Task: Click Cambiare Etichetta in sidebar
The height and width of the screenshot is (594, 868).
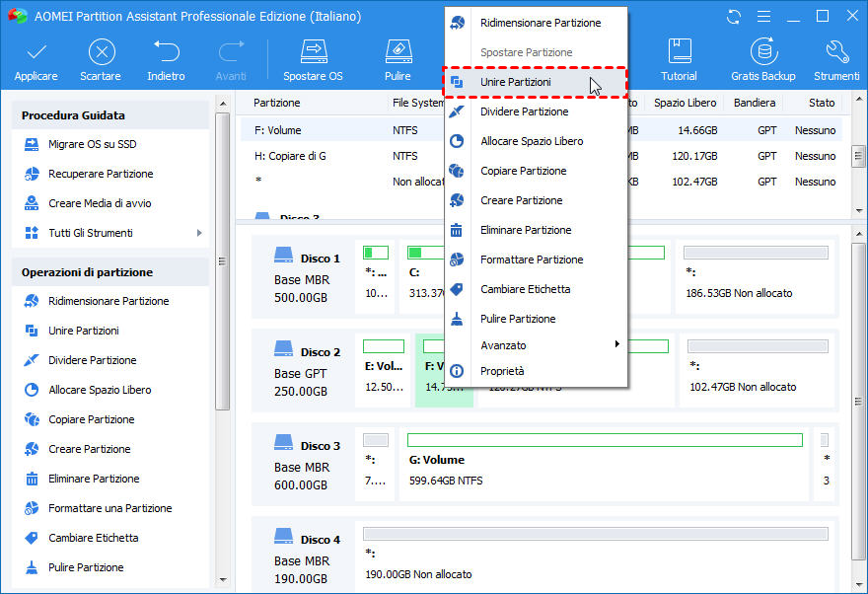Action: tap(94, 538)
